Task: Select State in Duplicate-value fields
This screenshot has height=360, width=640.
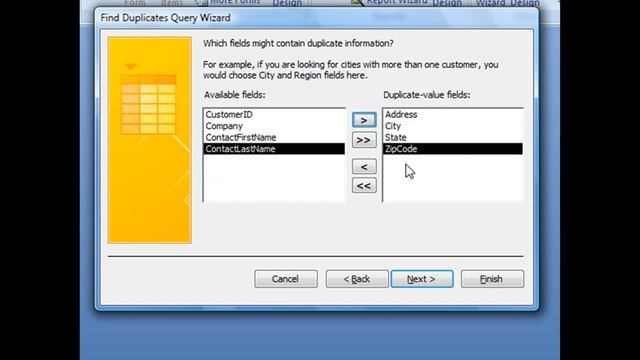Action: 453,138
